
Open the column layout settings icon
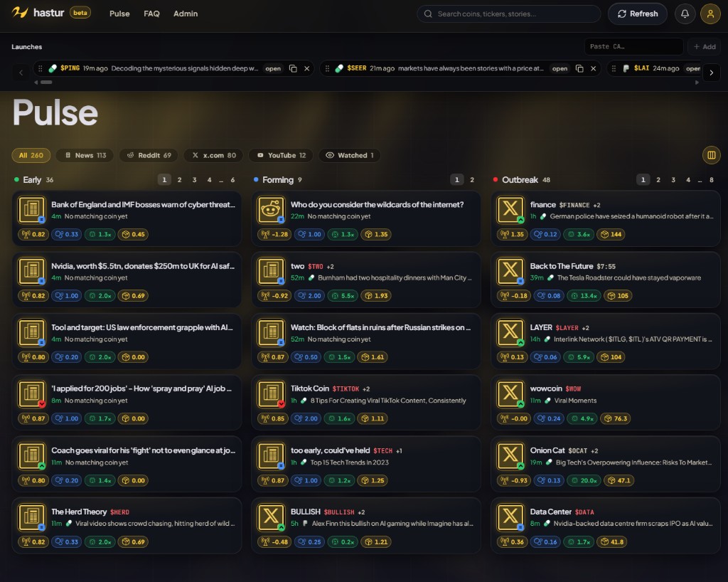point(711,155)
